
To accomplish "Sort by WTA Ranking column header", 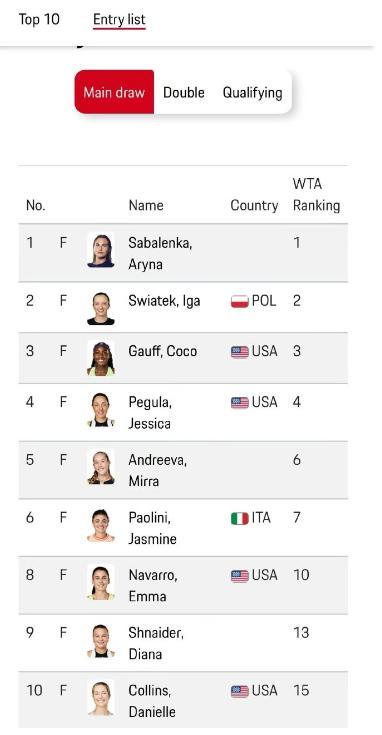I will tap(316, 195).
